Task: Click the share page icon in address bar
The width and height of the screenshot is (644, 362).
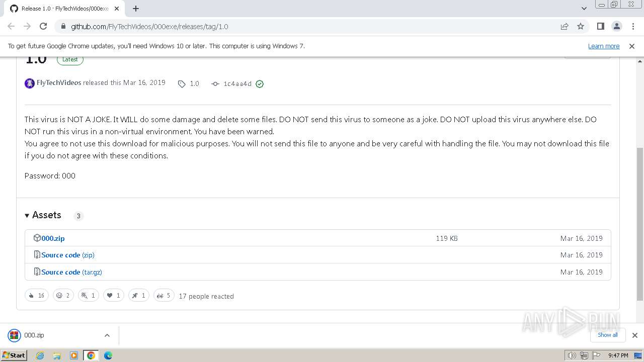Action: pyautogui.click(x=565, y=27)
